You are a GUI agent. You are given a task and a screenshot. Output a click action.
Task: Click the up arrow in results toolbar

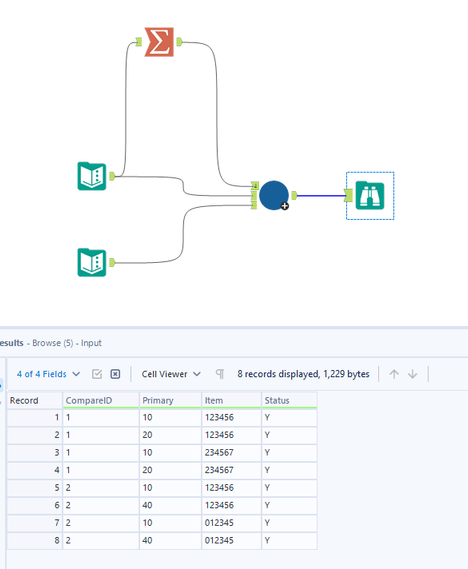394,374
